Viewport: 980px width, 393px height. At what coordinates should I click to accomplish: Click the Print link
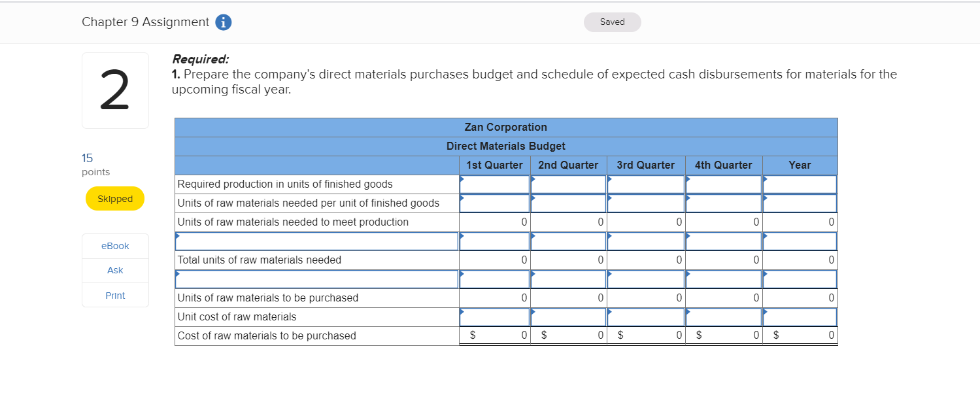[115, 296]
